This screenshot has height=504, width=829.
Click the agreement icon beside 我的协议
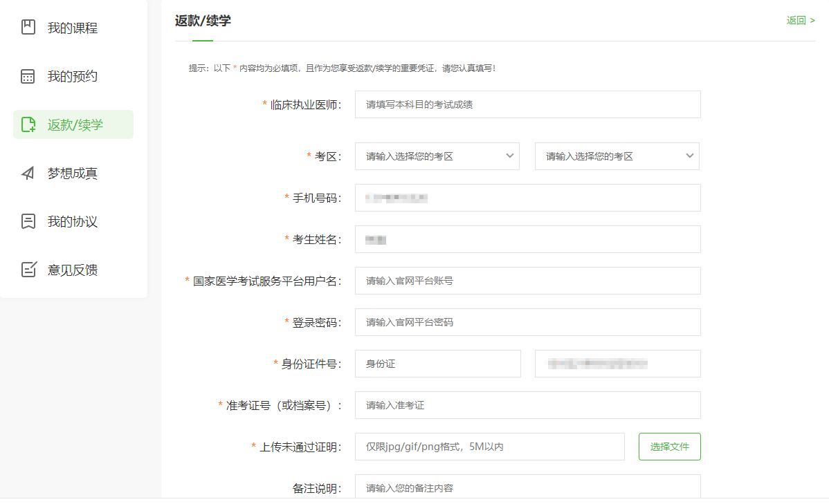pyautogui.click(x=28, y=221)
